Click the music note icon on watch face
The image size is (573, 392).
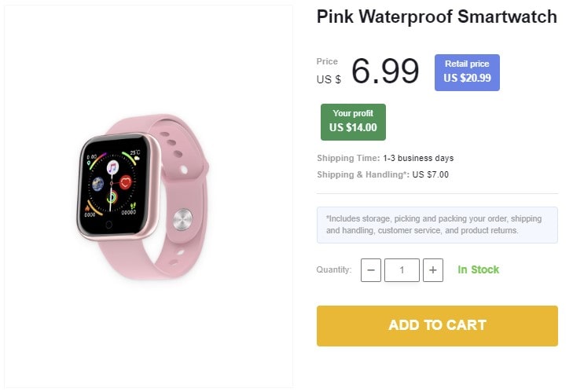click(112, 167)
